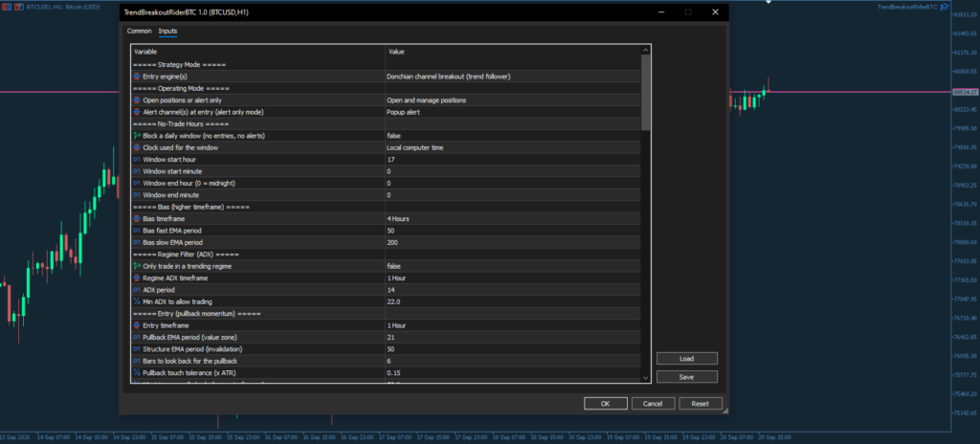Screen dimensions: 980x444
Task: Click the integer icon beside Structure EMA period
Action: 137,349
